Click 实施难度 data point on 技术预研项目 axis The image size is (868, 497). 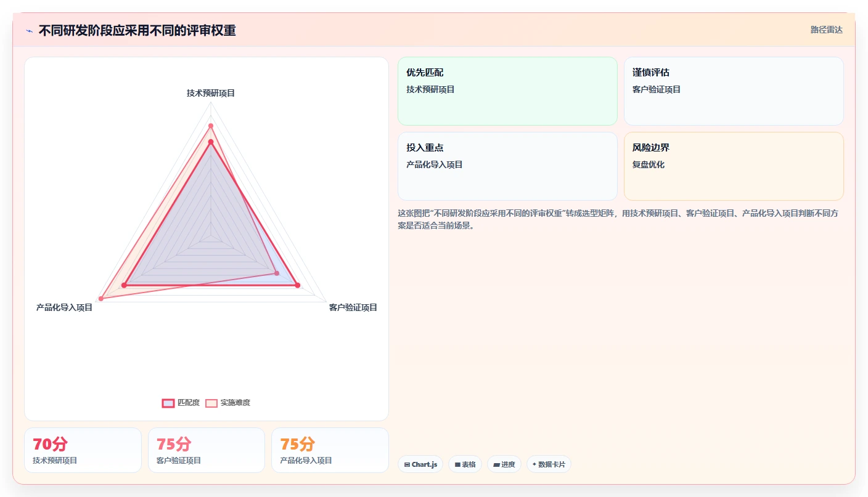[x=210, y=126]
